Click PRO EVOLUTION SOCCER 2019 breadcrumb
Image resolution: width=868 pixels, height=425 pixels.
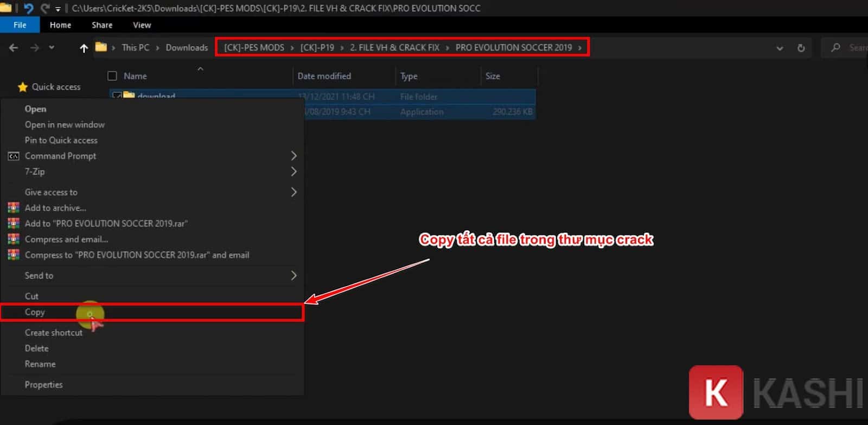[x=514, y=48]
